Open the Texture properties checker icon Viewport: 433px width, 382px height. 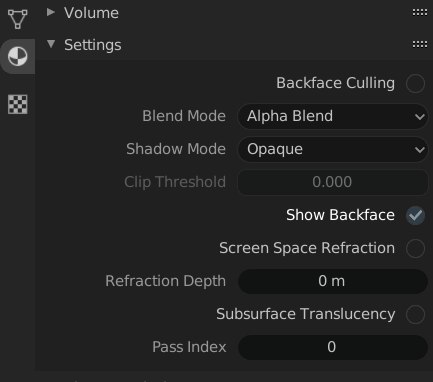17,104
